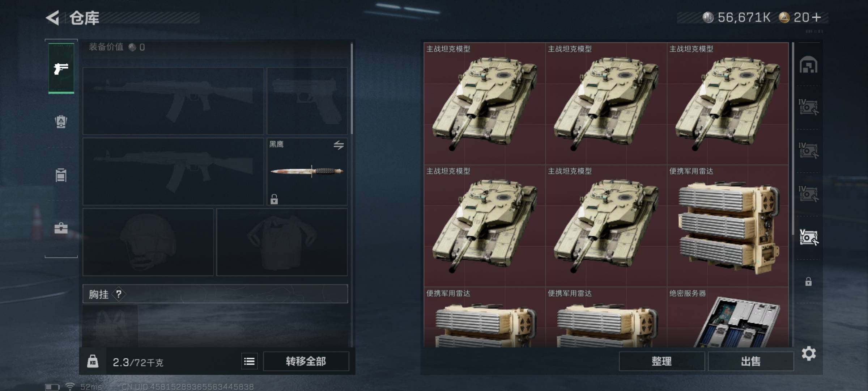Select the highlighted level V storage box

coord(809,237)
